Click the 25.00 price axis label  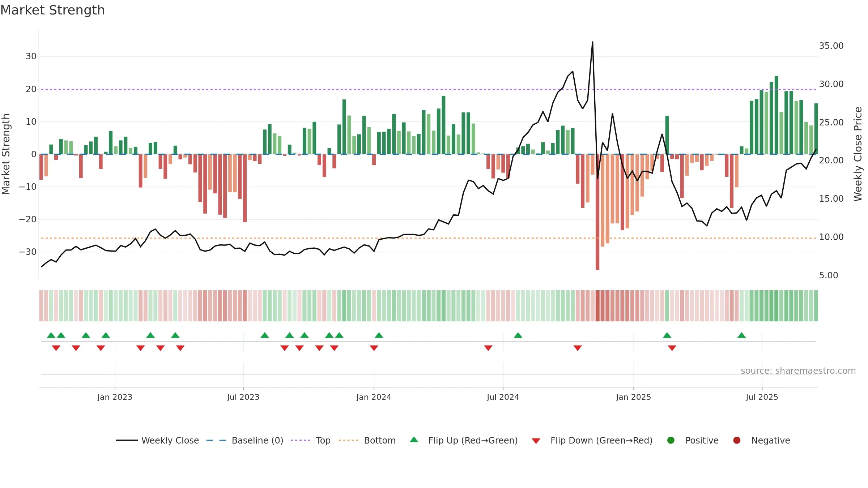831,123
